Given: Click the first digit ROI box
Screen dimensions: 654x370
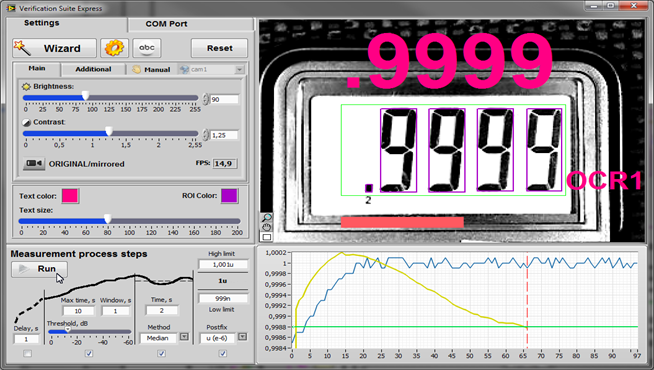Looking at the screenshot, I should coord(398,150).
